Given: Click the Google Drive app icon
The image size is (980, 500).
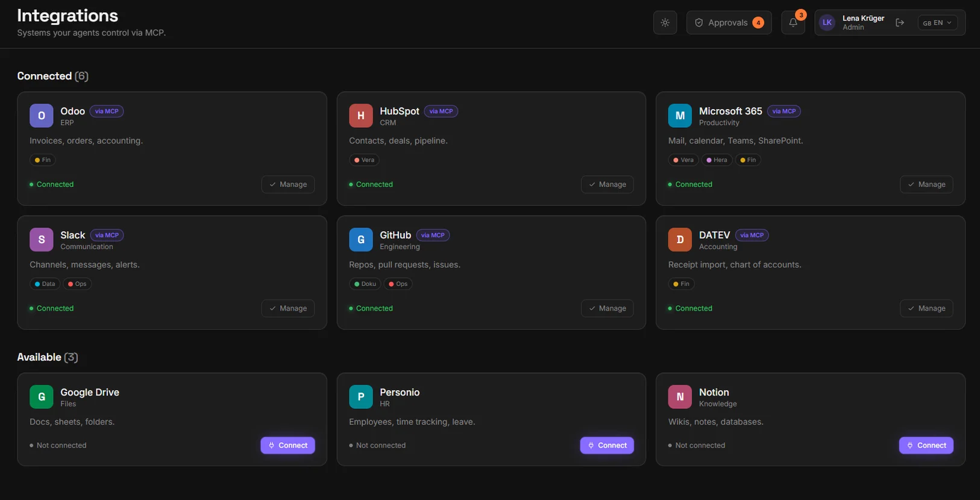Looking at the screenshot, I should pyautogui.click(x=42, y=397).
